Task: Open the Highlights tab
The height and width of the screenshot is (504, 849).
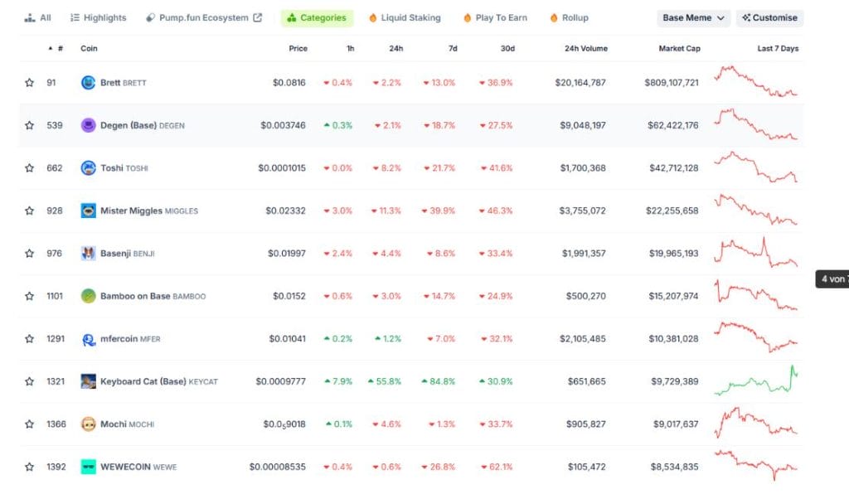Action: (99, 18)
